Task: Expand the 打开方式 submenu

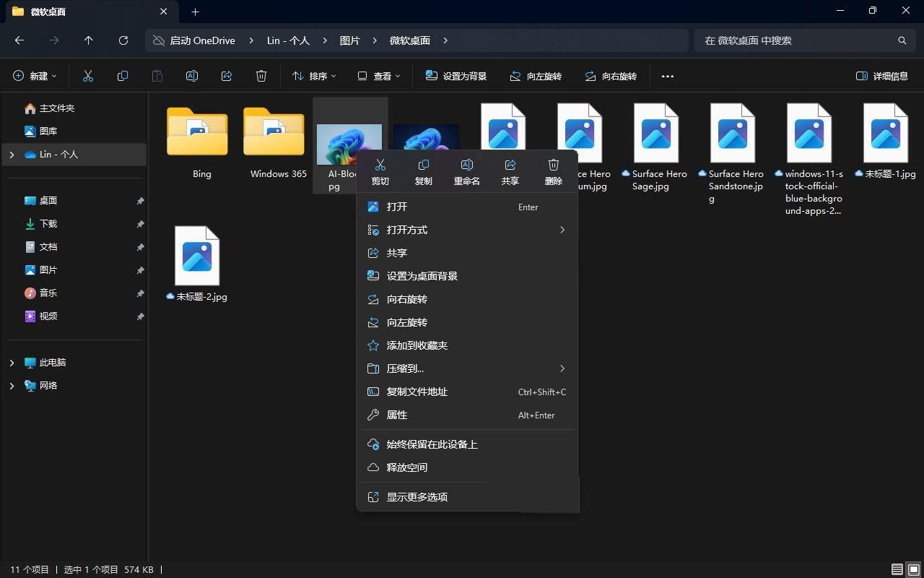Action: pos(406,230)
